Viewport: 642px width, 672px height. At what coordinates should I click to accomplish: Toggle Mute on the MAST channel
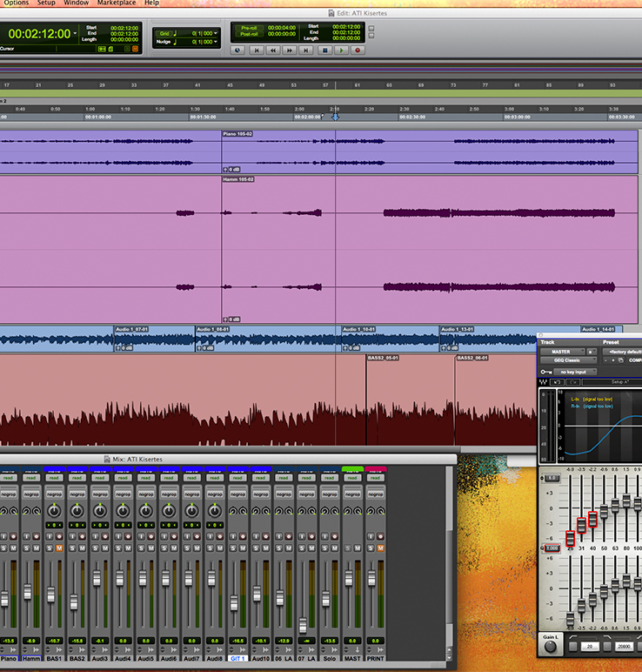[358, 548]
